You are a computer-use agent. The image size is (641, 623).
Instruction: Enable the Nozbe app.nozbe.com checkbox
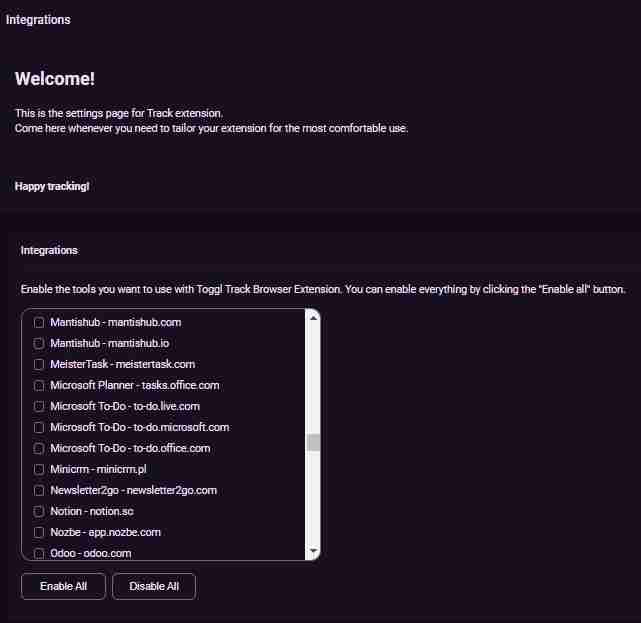click(39, 532)
